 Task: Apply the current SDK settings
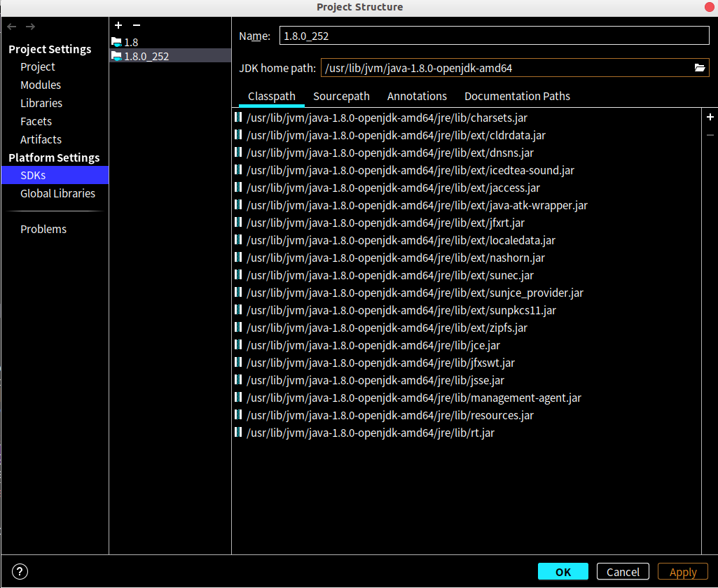click(682, 571)
